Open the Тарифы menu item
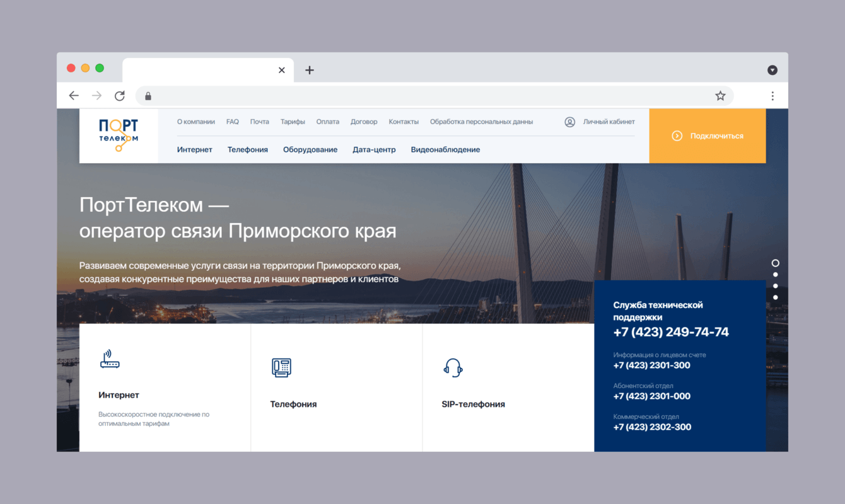Viewport: 845px width, 504px height. coord(293,122)
